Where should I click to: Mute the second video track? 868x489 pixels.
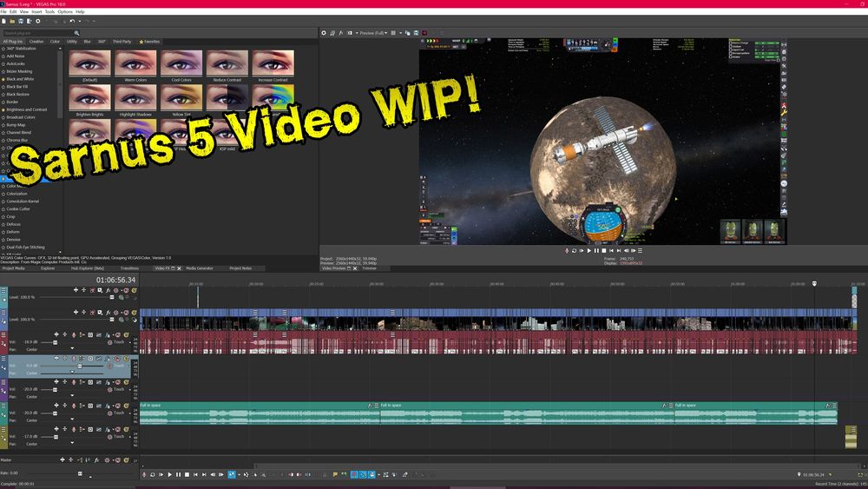(126, 313)
